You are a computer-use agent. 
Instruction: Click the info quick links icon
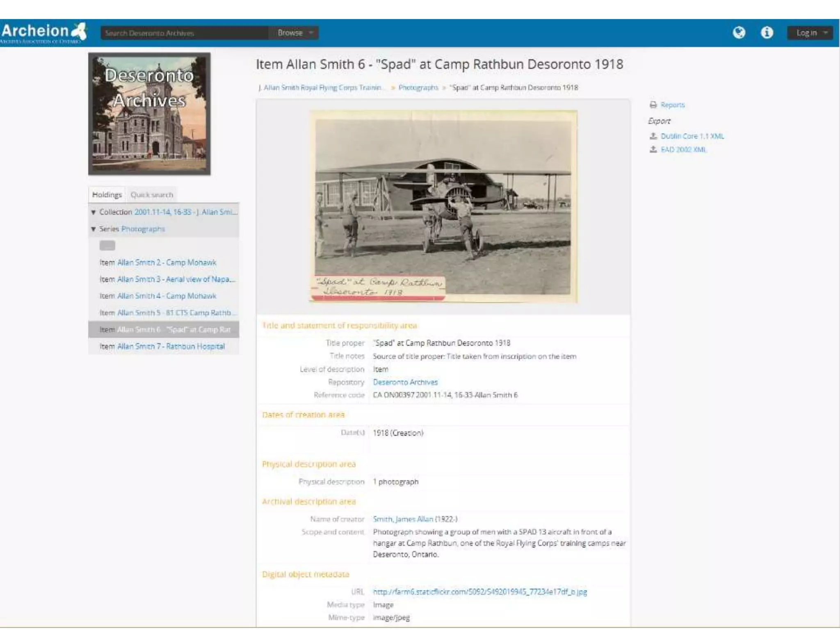coord(767,32)
